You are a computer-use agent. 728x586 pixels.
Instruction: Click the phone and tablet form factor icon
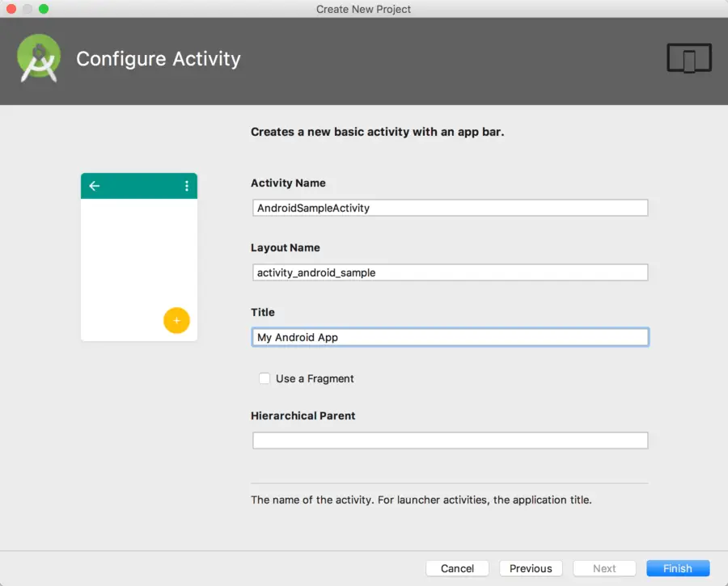click(689, 59)
